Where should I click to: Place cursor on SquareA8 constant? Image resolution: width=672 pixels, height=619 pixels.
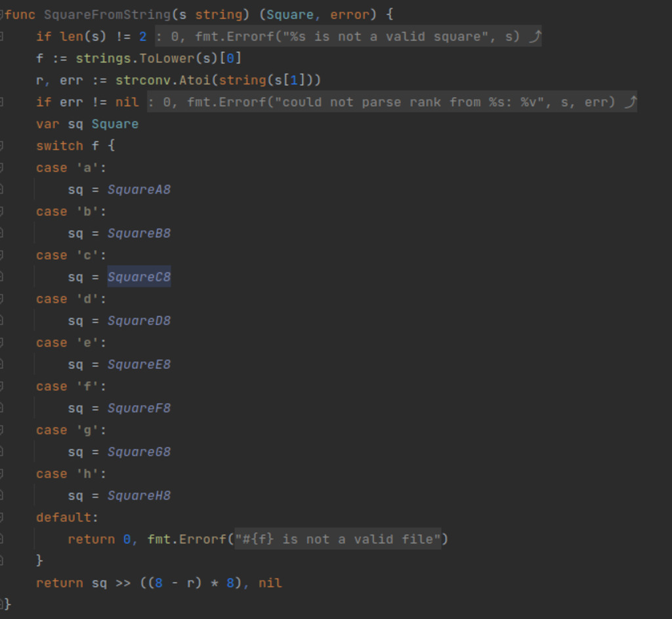click(x=139, y=190)
